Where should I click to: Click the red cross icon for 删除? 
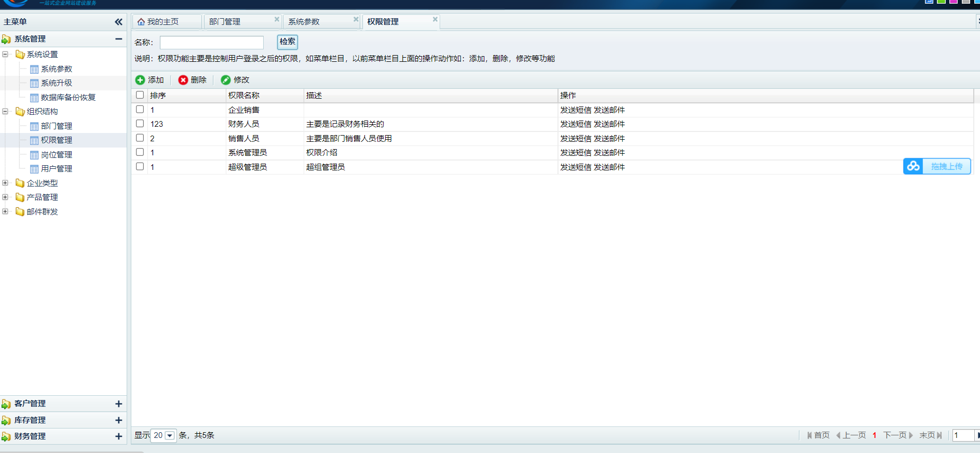pos(183,80)
